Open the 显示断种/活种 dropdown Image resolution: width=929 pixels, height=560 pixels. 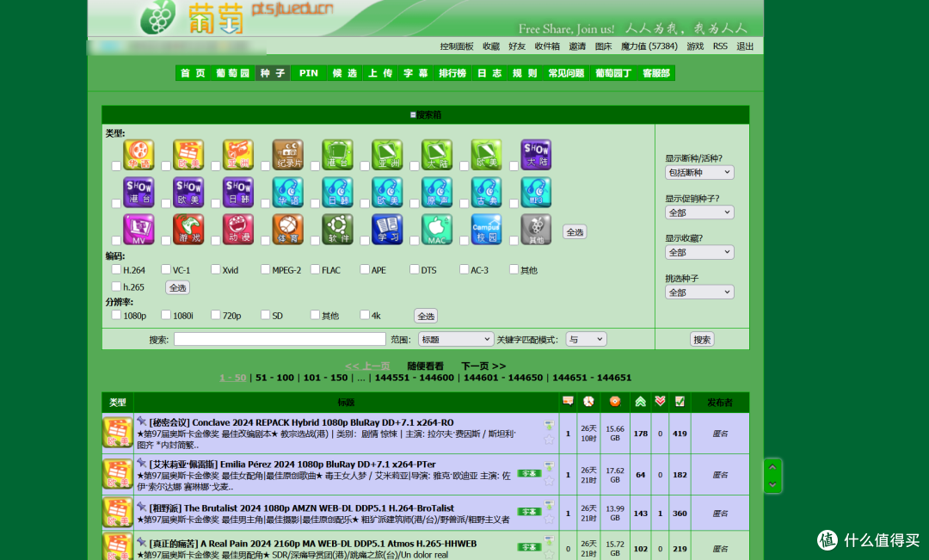[x=698, y=172]
